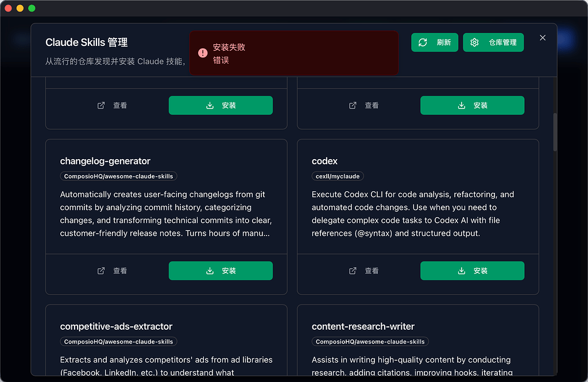This screenshot has width=588, height=382.
Task: Click the dialog vertical scrollbar thumb
Action: (x=555, y=132)
